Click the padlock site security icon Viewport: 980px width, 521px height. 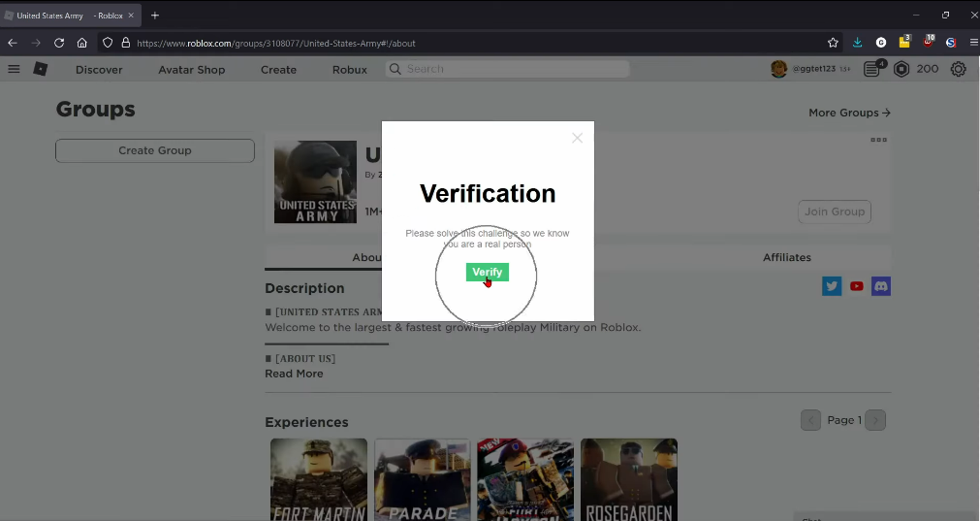[126, 43]
